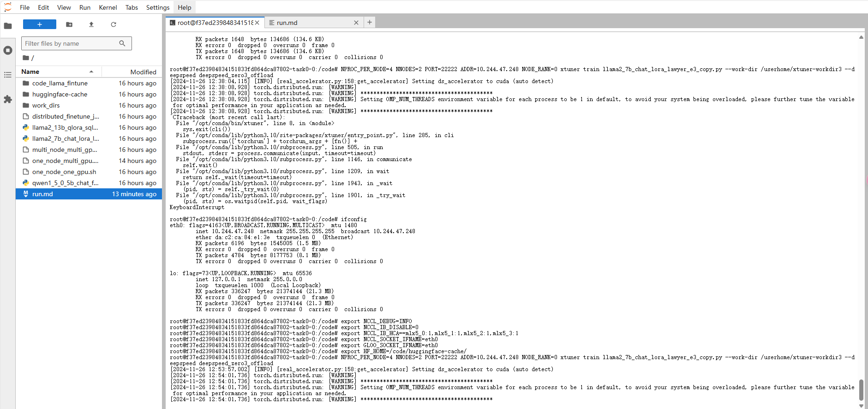868x409 pixels.
Task: Click the New Launcher plus button
Action: 40,24
